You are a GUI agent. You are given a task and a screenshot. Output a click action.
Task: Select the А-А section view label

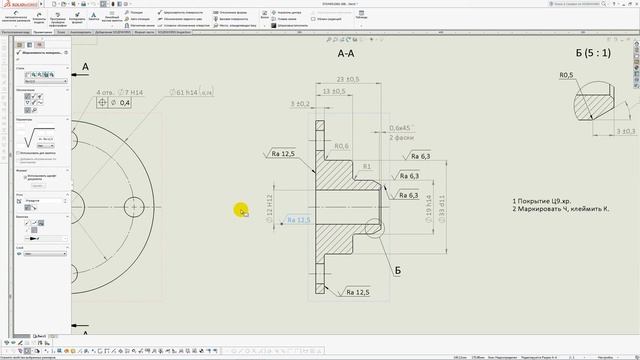click(346, 53)
